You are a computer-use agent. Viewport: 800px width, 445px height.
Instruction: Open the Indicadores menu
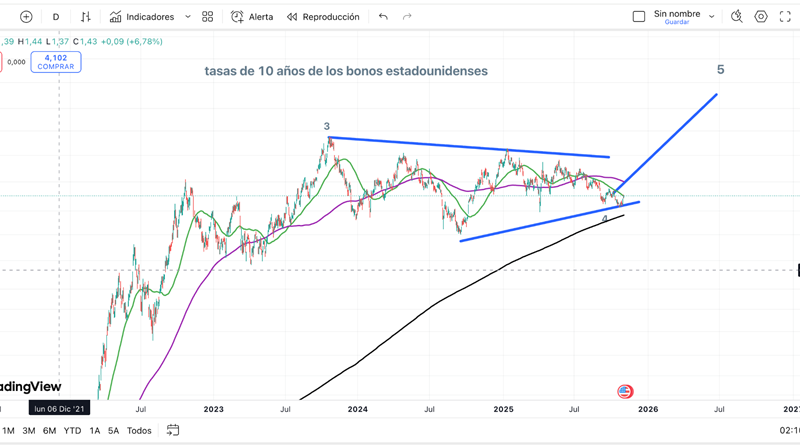[x=141, y=17]
